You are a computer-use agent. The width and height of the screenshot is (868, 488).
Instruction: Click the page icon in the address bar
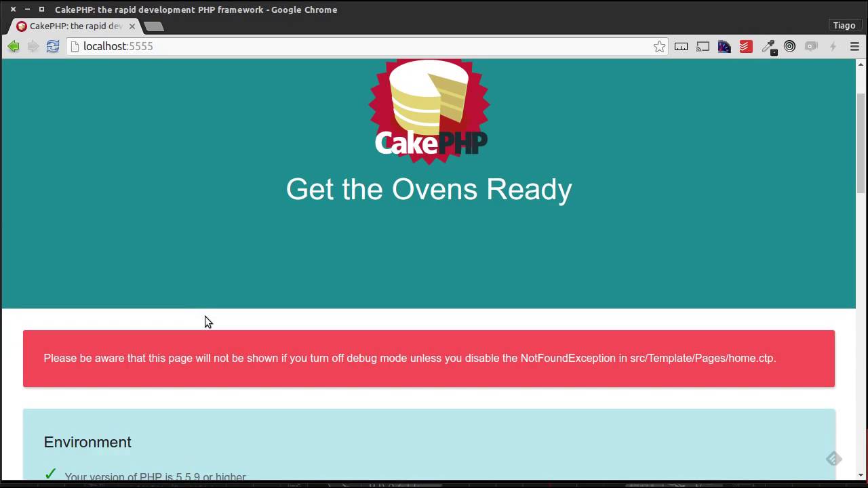[x=75, y=46]
